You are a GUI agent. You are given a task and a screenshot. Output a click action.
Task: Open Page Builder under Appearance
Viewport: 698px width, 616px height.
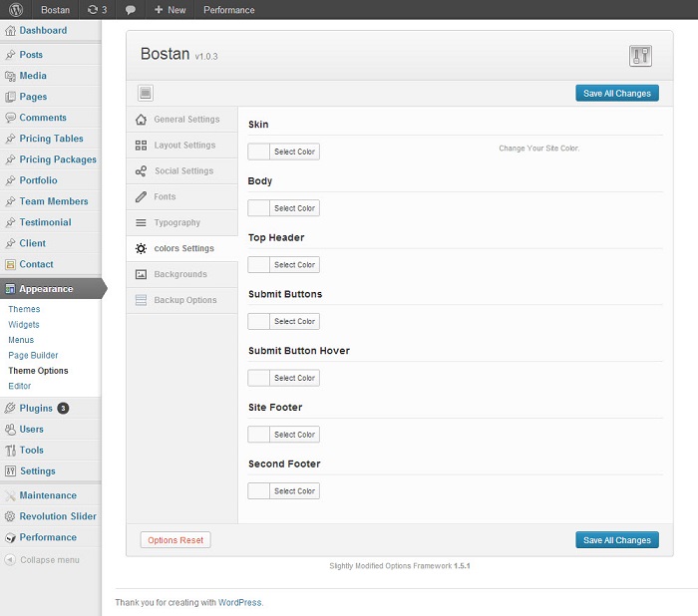[x=33, y=355]
